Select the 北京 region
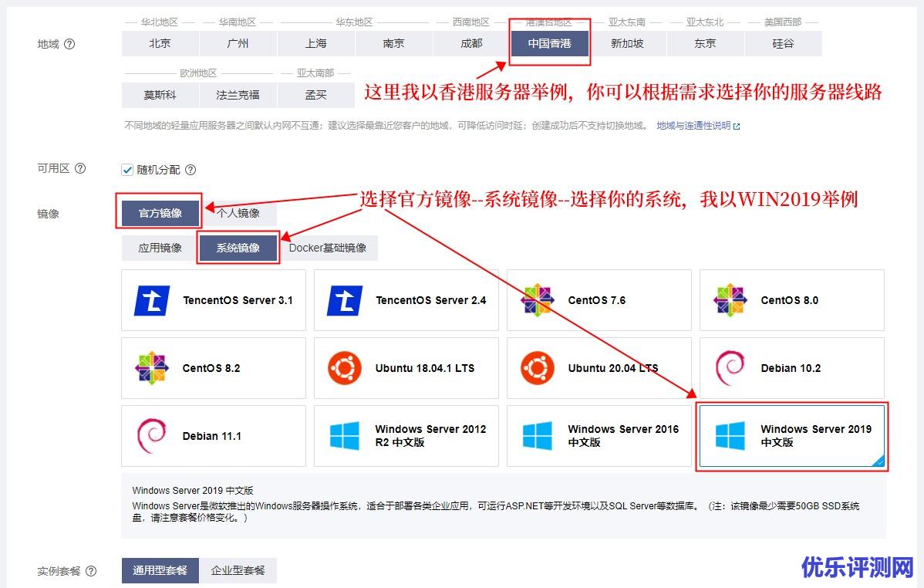 click(x=160, y=44)
